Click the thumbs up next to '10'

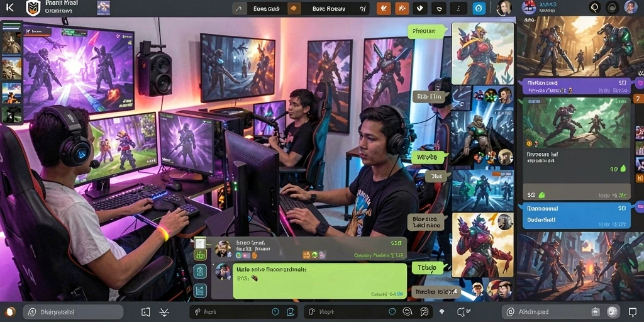[623, 169]
